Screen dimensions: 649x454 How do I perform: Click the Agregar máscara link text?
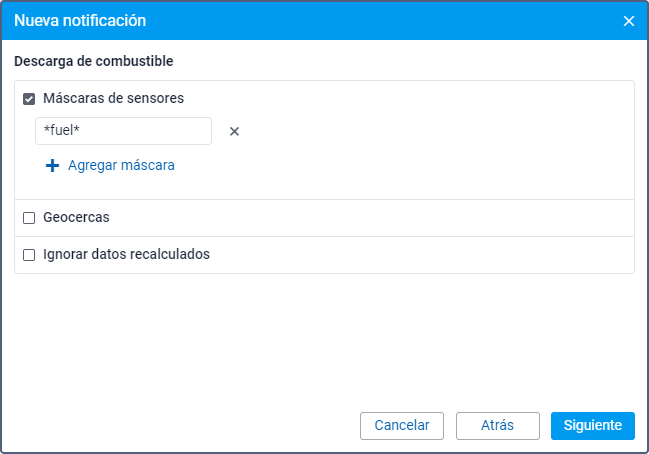[121, 166]
